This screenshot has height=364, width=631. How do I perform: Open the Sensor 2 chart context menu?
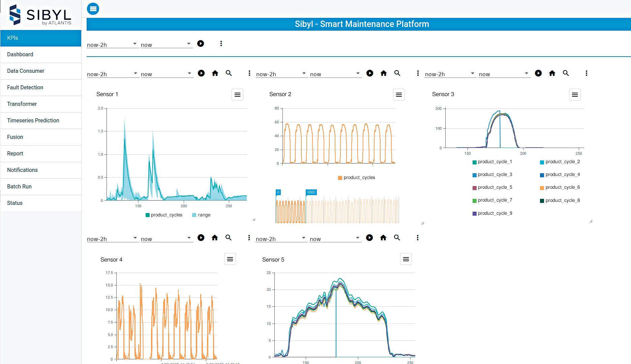399,95
